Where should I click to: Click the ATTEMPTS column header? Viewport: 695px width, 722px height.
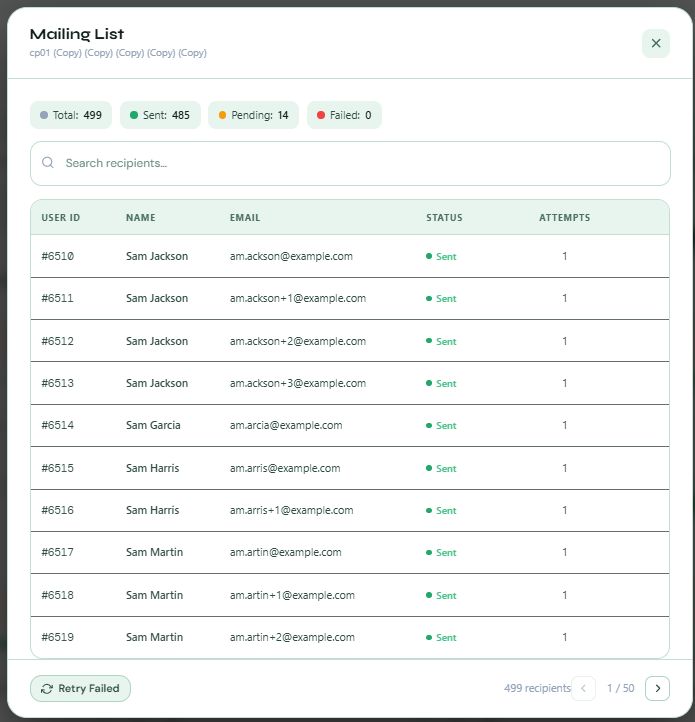(x=564, y=217)
